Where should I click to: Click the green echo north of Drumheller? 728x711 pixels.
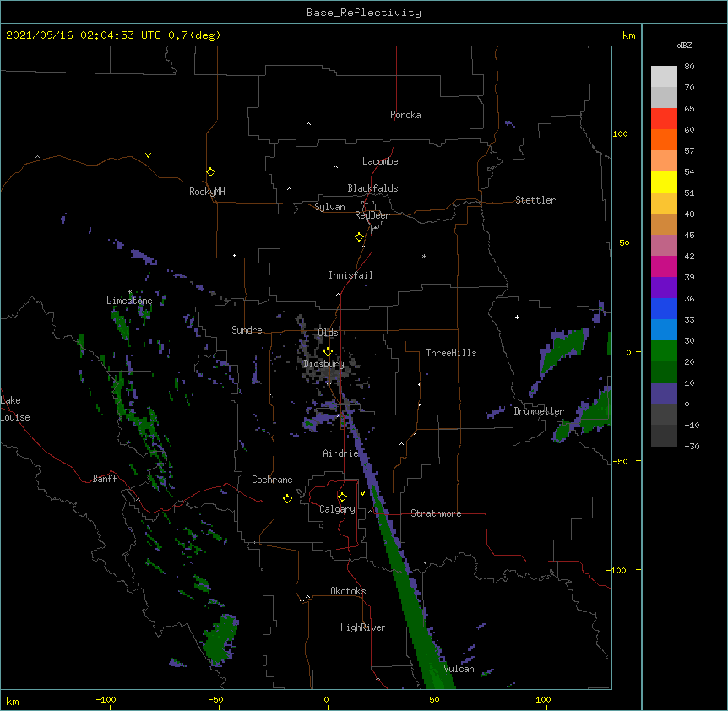563,350
